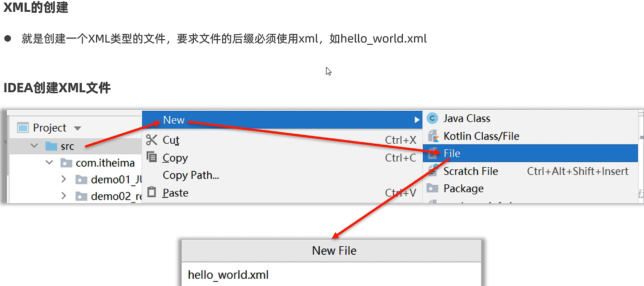Select the src tree row label
Image resolution: width=644 pixels, height=286 pixels.
click(67, 146)
